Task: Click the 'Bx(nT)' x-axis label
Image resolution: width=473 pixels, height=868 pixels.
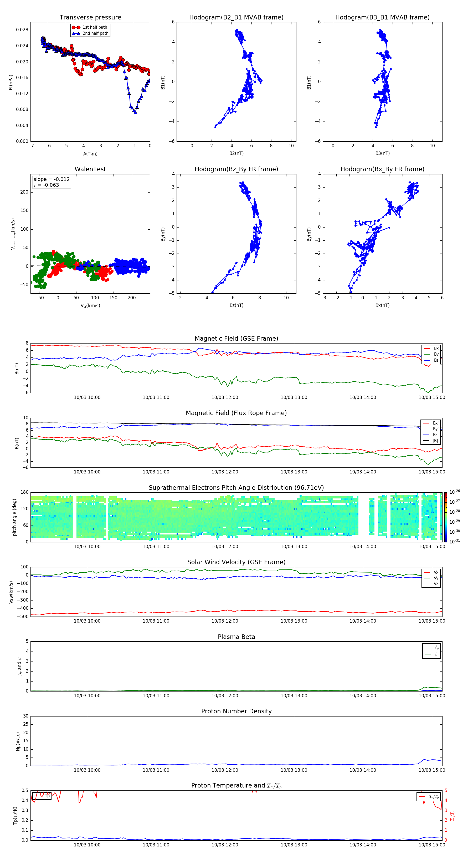Action: (x=382, y=305)
